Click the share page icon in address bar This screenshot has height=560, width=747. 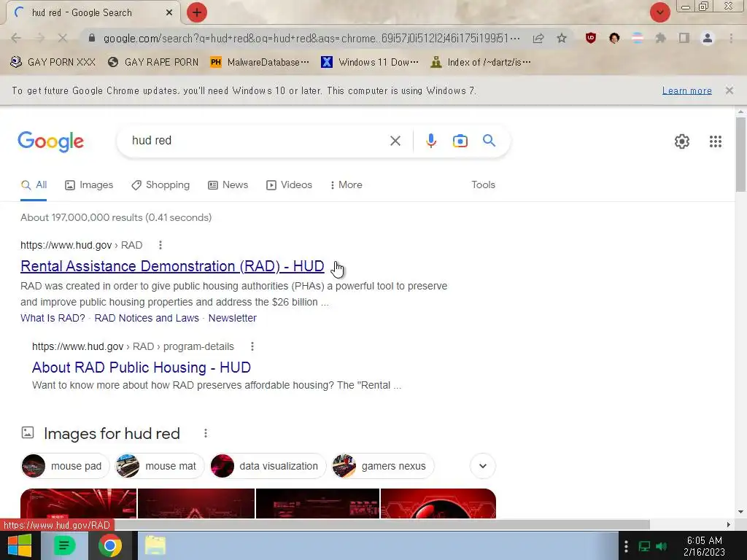coord(538,38)
